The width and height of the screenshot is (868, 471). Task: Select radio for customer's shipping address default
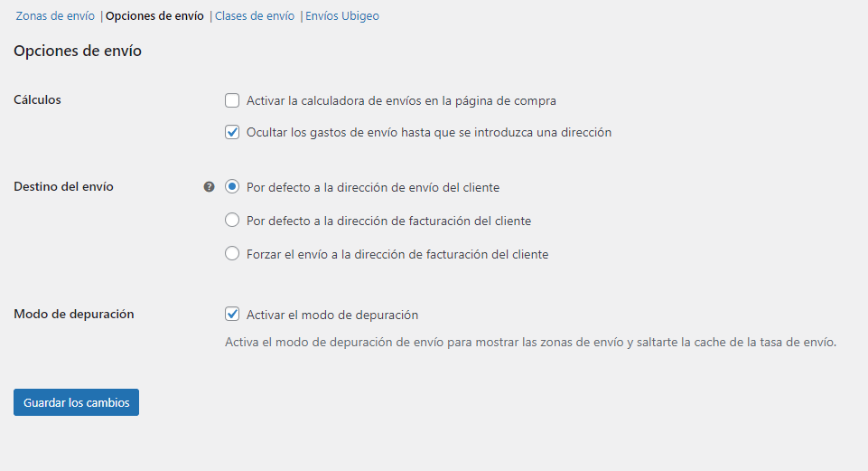(232, 187)
